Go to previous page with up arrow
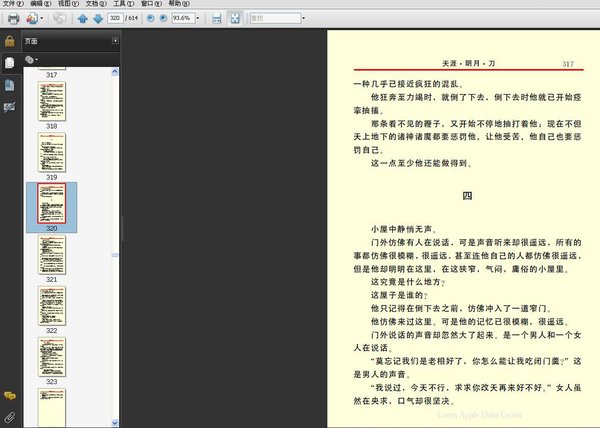Image resolution: width=600 pixels, height=428 pixels. 83,18
